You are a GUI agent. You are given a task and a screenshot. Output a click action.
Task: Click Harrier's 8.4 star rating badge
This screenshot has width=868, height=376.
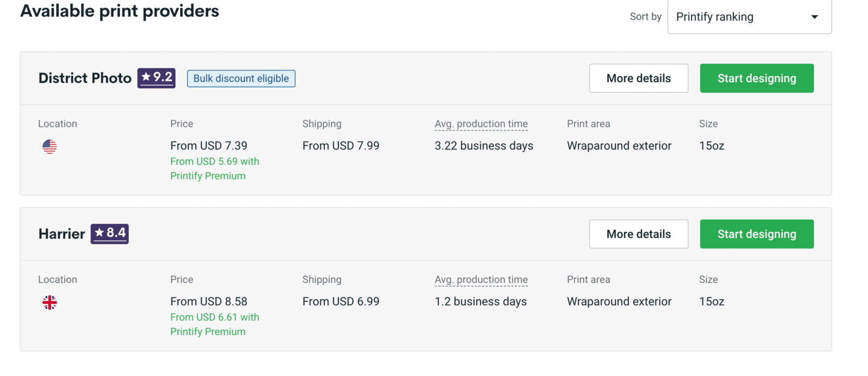110,234
